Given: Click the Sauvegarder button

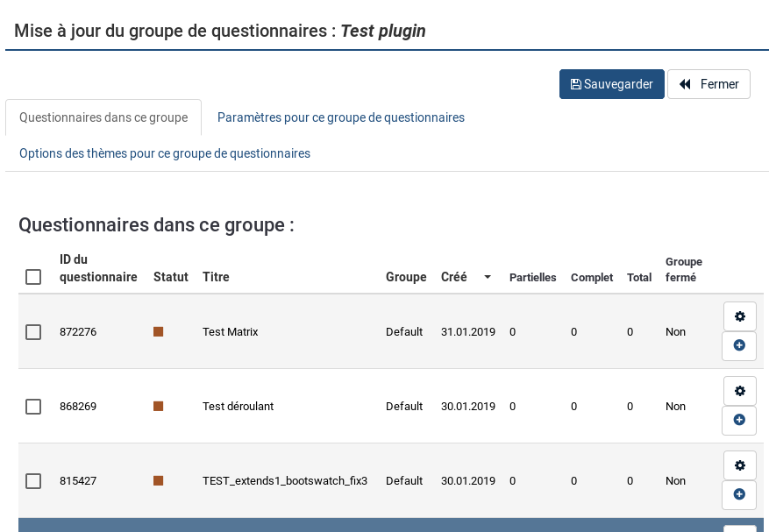Looking at the screenshot, I should (611, 84).
